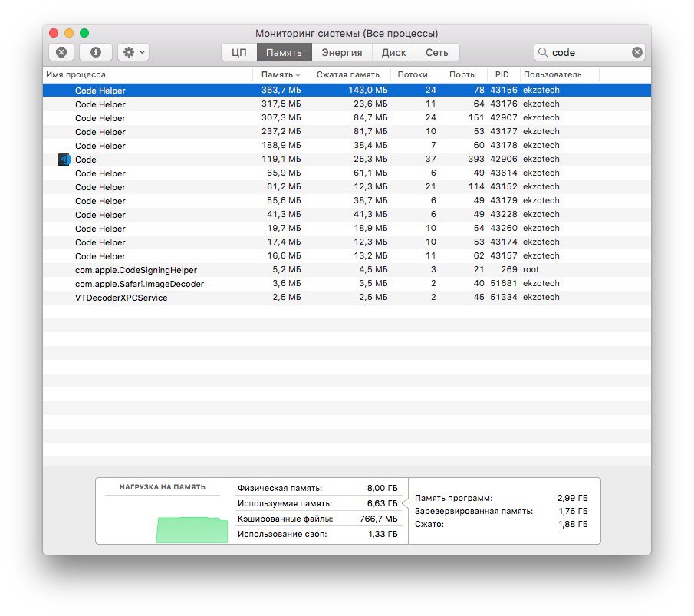Switch to the Сеть tab
694x616 pixels.
[x=437, y=52]
